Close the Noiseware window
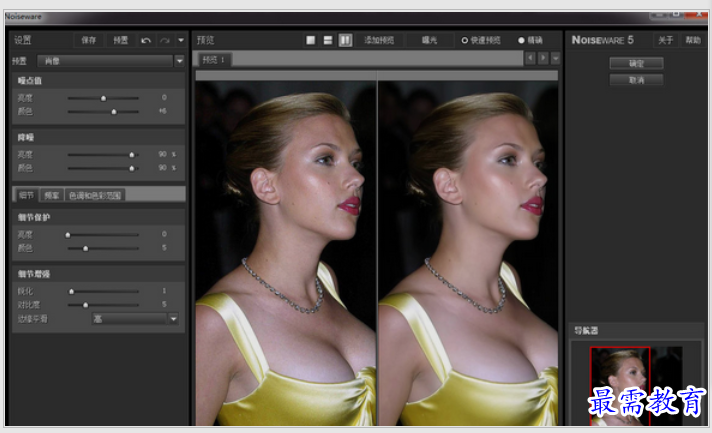 click(695, 15)
